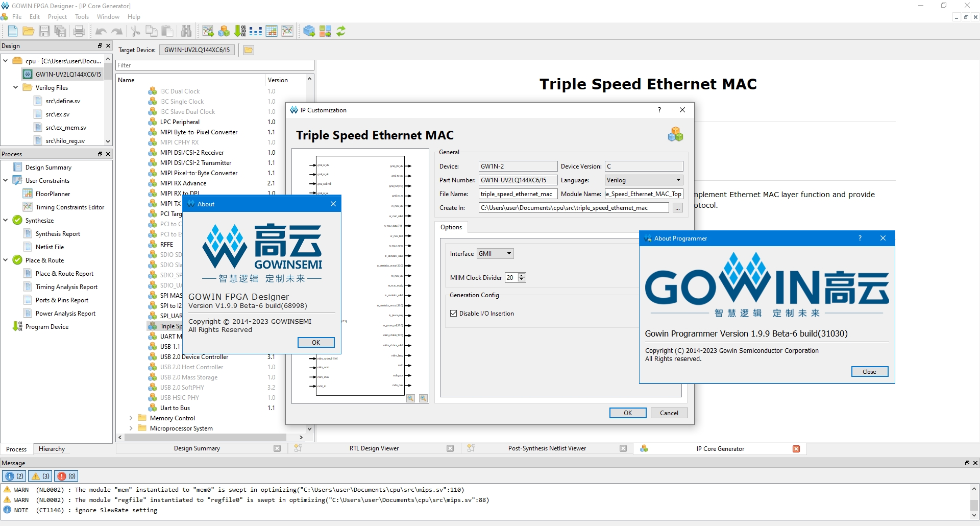Click the Paste toolbar icon
This screenshot has height=526, width=980.
[167, 31]
